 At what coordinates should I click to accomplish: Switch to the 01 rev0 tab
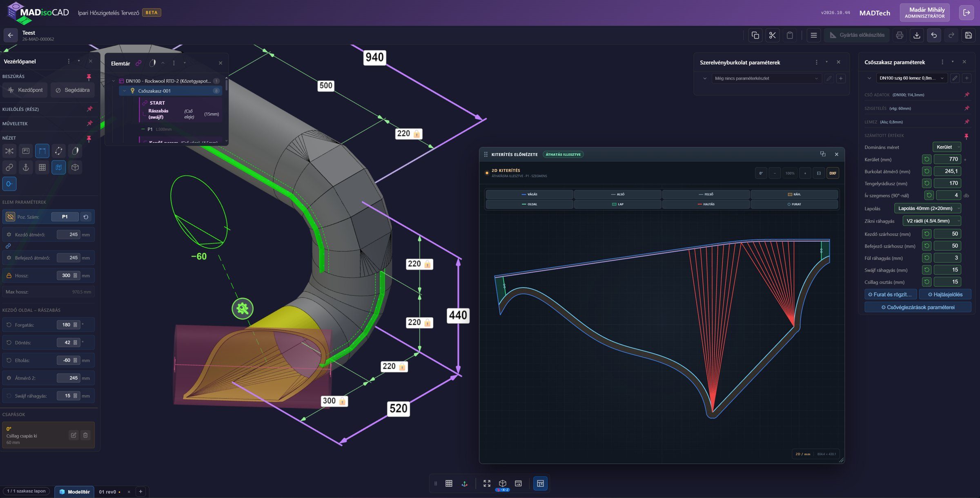[x=107, y=491]
